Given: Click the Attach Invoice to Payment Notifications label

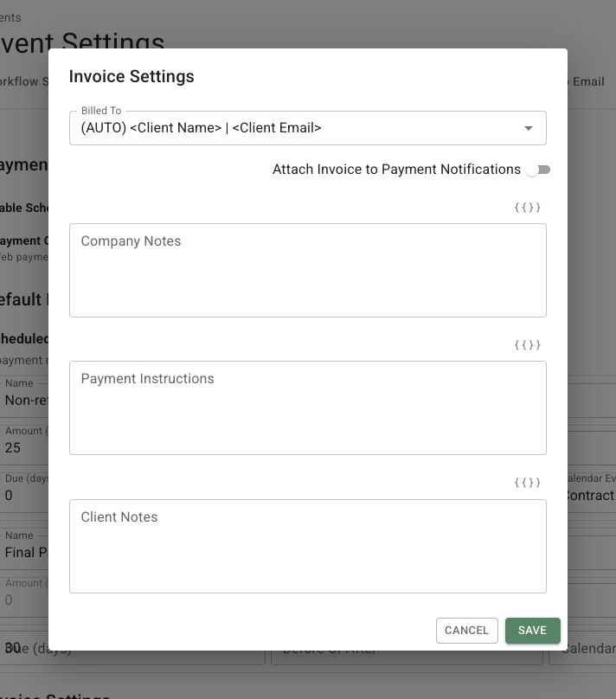Looking at the screenshot, I should coord(397,170).
